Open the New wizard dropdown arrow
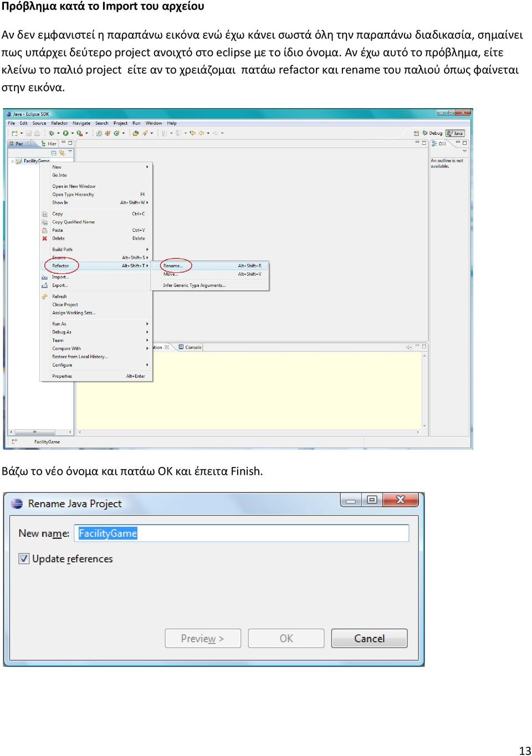 [x=22, y=133]
